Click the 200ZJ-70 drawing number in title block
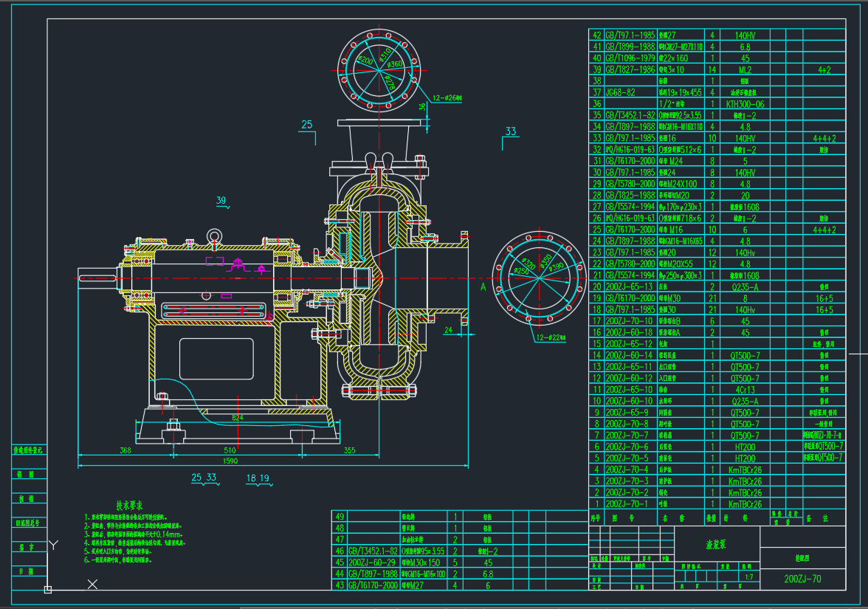Screen dimensions: 868x609 802,579
